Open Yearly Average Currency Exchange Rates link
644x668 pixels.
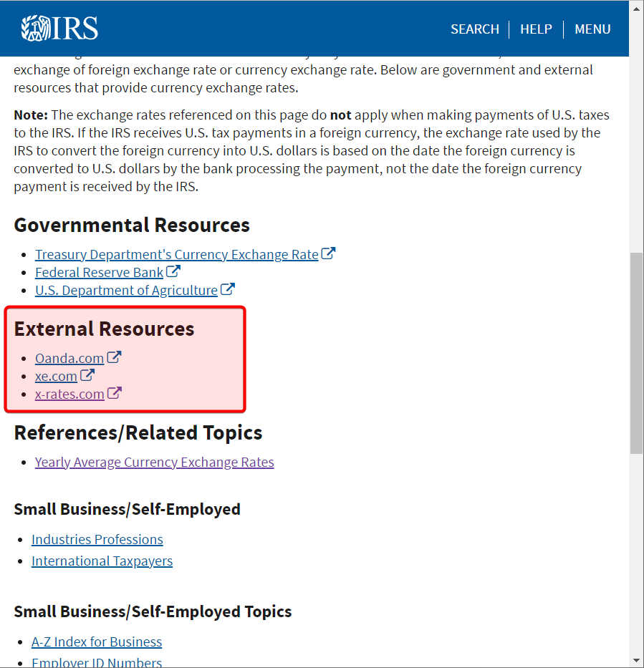pyautogui.click(x=154, y=463)
